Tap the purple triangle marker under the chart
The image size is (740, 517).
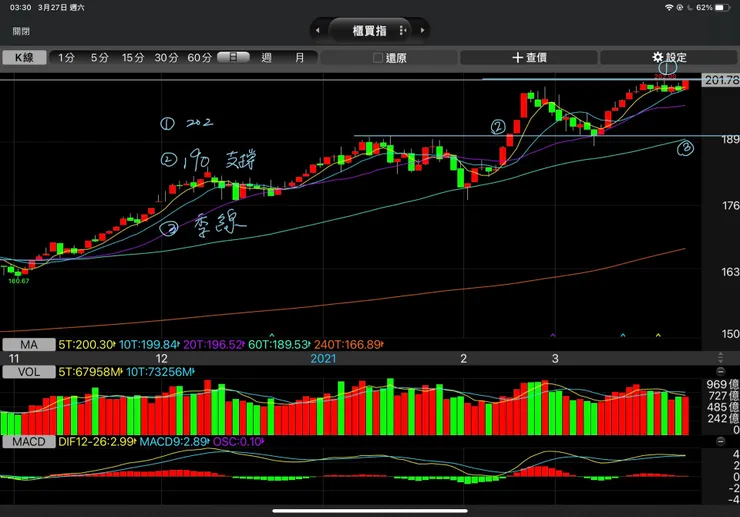553,335
